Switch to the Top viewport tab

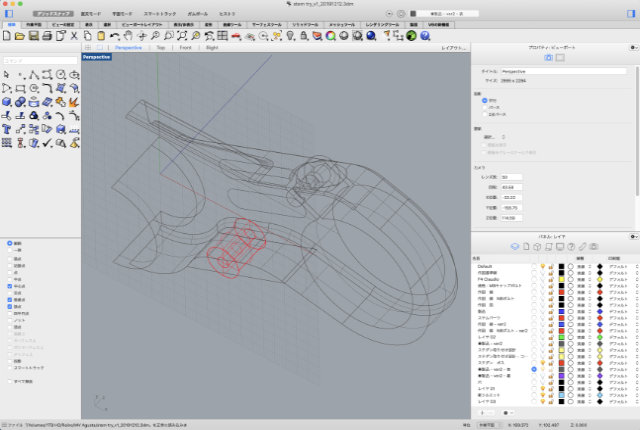click(x=161, y=47)
